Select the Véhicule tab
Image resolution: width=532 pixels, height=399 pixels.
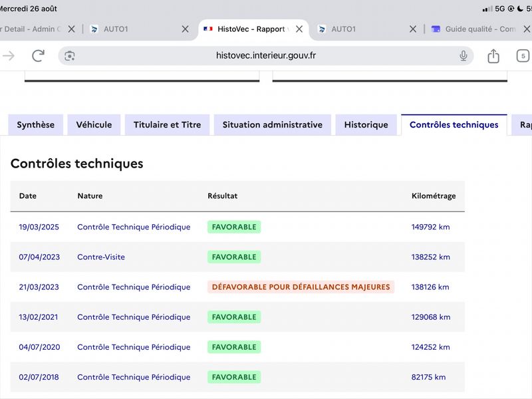(94, 125)
